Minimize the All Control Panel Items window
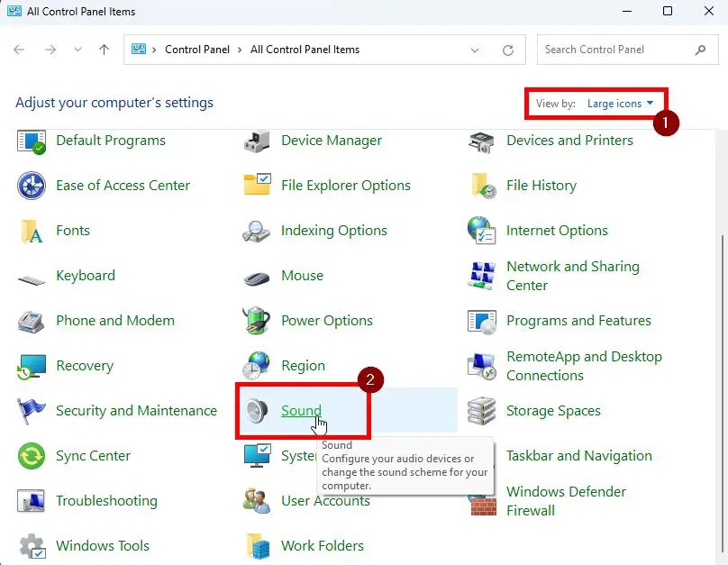 [x=627, y=11]
